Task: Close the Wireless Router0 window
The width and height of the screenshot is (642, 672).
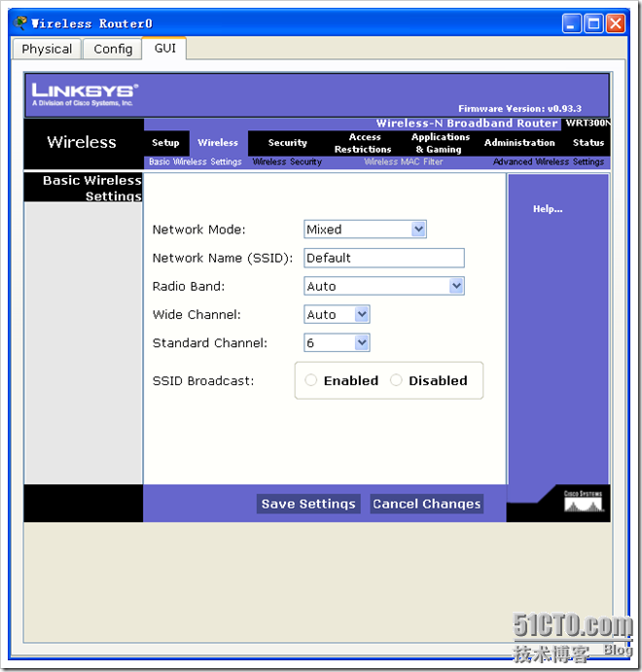Action: pyautogui.click(x=616, y=23)
